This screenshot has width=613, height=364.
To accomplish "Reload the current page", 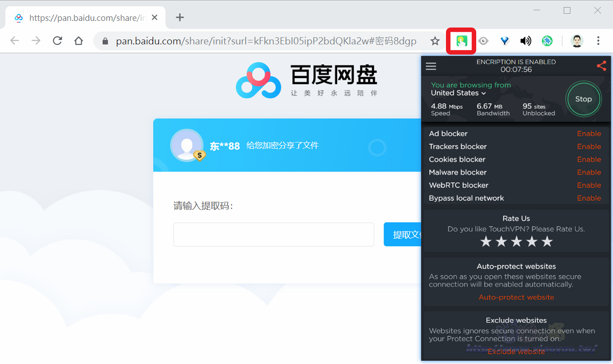I will click(x=57, y=41).
